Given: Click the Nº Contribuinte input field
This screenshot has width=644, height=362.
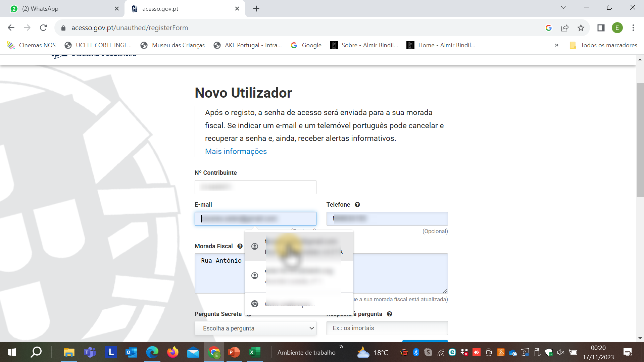Looking at the screenshot, I should click(x=255, y=187).
